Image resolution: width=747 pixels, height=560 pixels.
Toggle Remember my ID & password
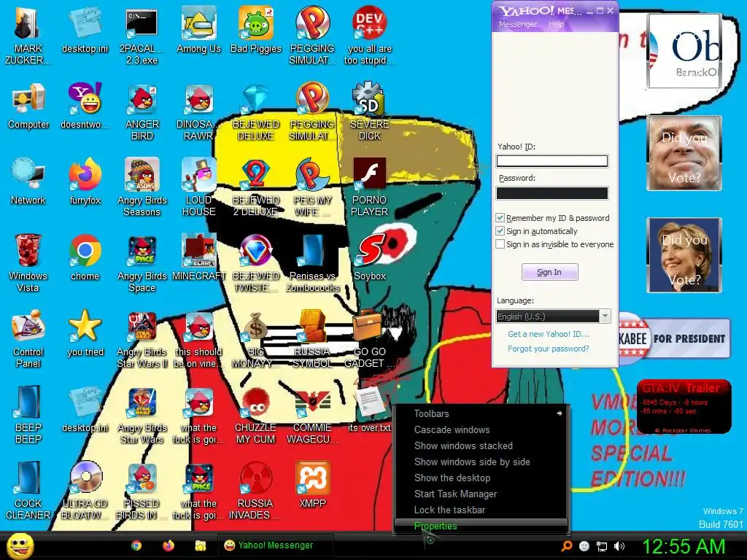click(500, 218)
